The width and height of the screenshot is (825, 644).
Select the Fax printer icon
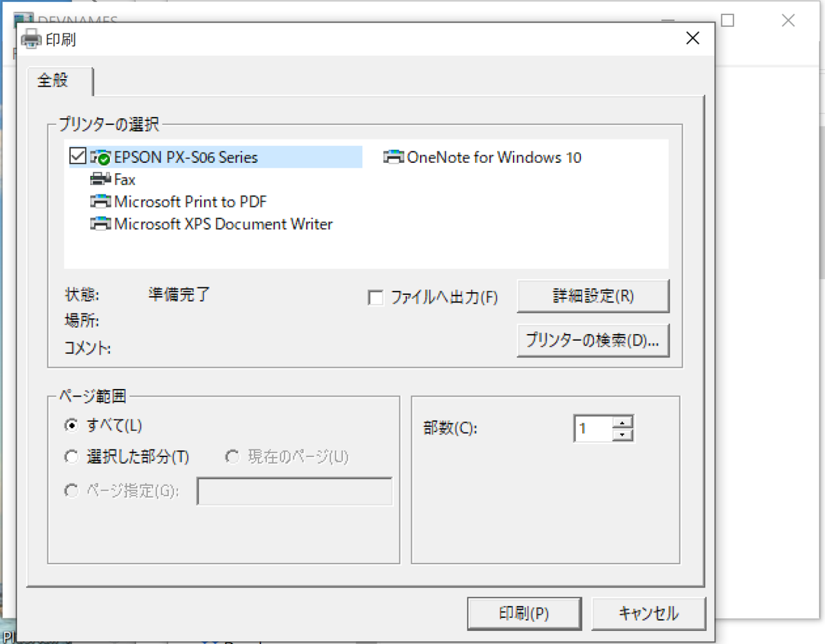click(100, 179)
